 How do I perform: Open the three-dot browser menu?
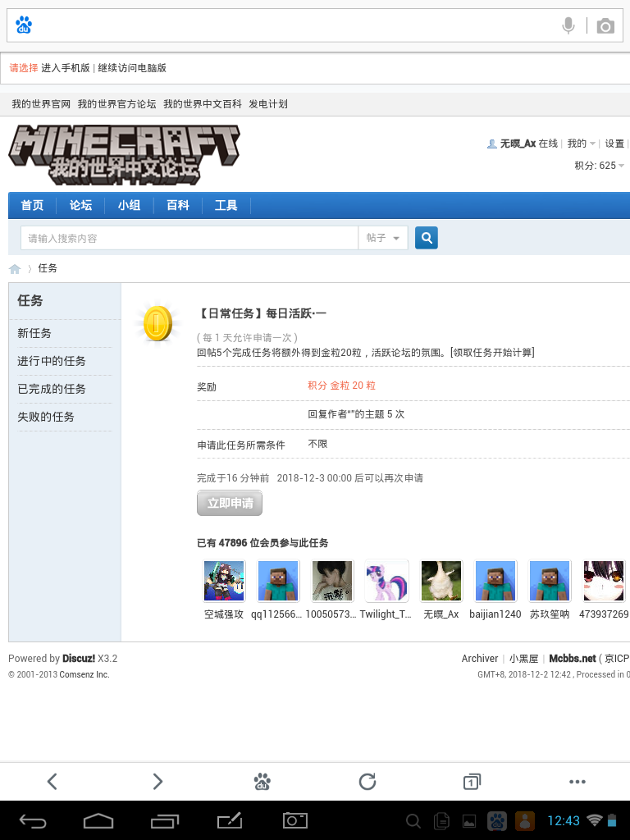click(x=577, y=782)
